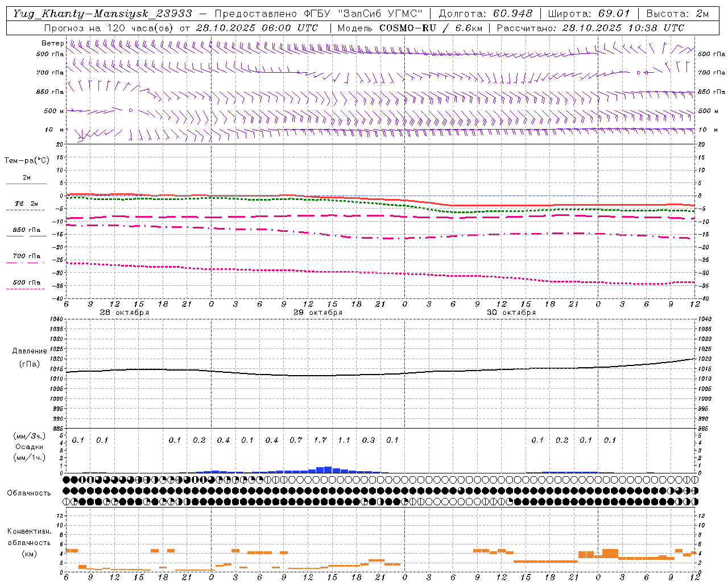Click the 29 октября date label
Image resolution: width=728 pixels, height=582 pixels.
(x=318, y=313)
